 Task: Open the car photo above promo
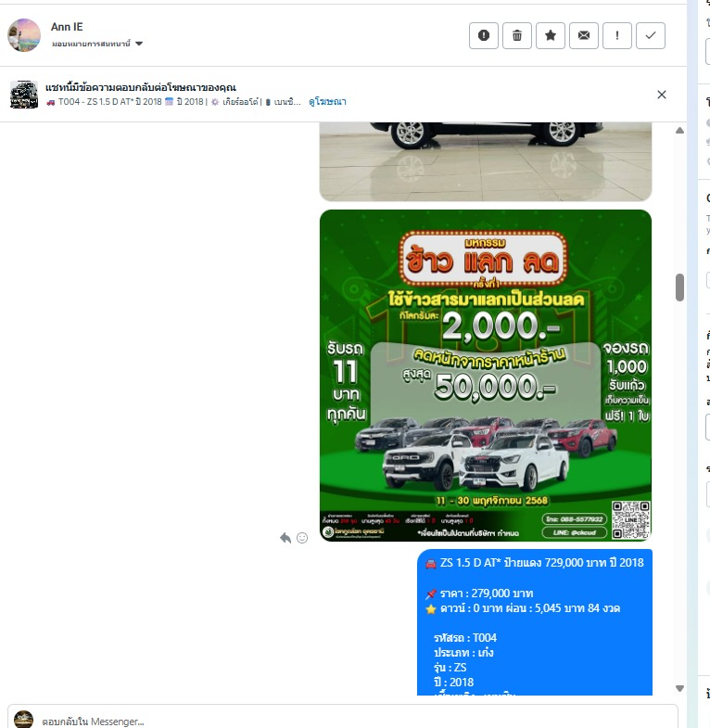point(486,161)
